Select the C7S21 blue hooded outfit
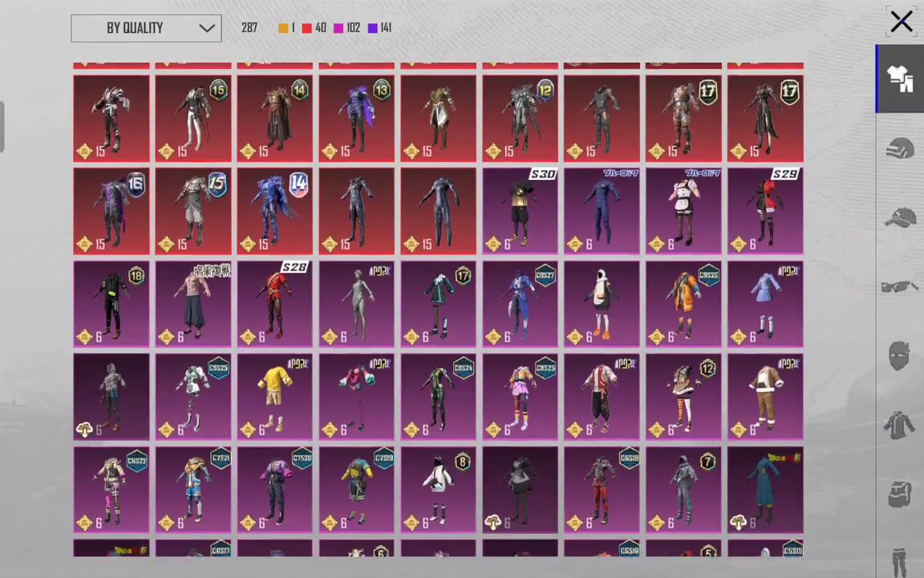 click(x=193, y=490)
